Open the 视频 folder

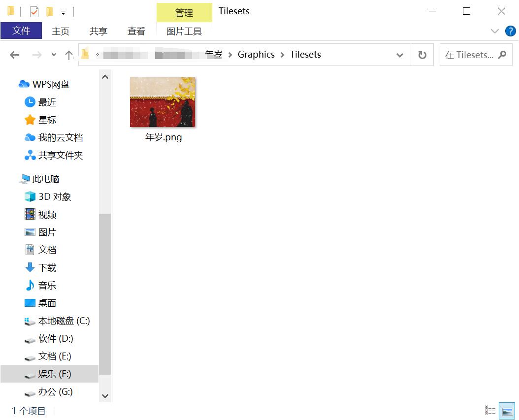[40, 215]
